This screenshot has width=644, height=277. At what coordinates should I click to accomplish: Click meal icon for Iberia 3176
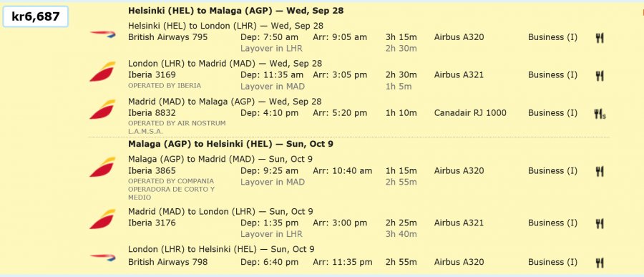pyautogui.click(x=599, y=223)
